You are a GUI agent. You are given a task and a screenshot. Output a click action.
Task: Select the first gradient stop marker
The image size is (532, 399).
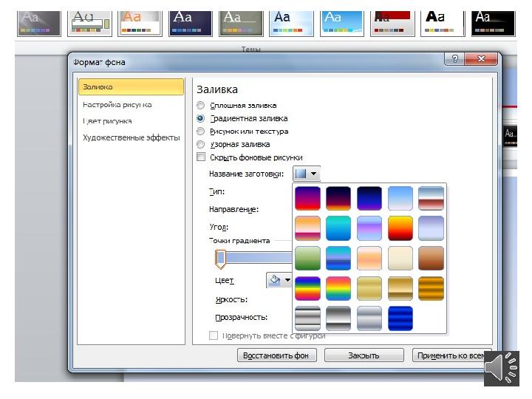220,259
